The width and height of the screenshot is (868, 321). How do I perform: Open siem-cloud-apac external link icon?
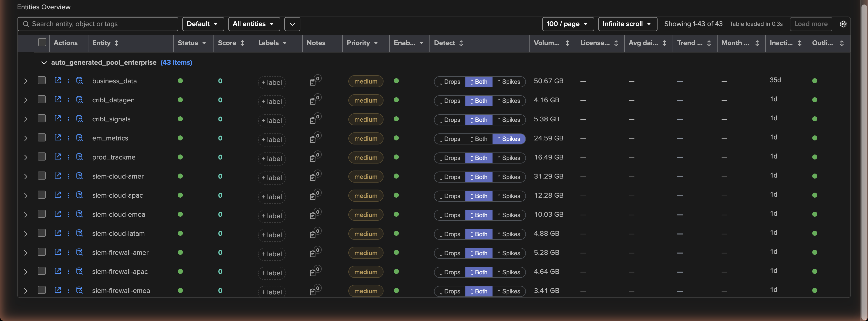tap(58, 195)
